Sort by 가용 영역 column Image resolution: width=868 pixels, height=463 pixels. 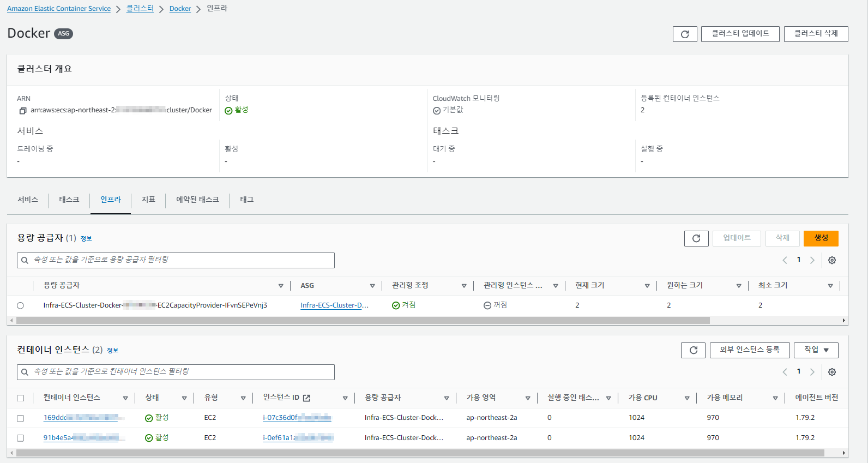[528, 398]
